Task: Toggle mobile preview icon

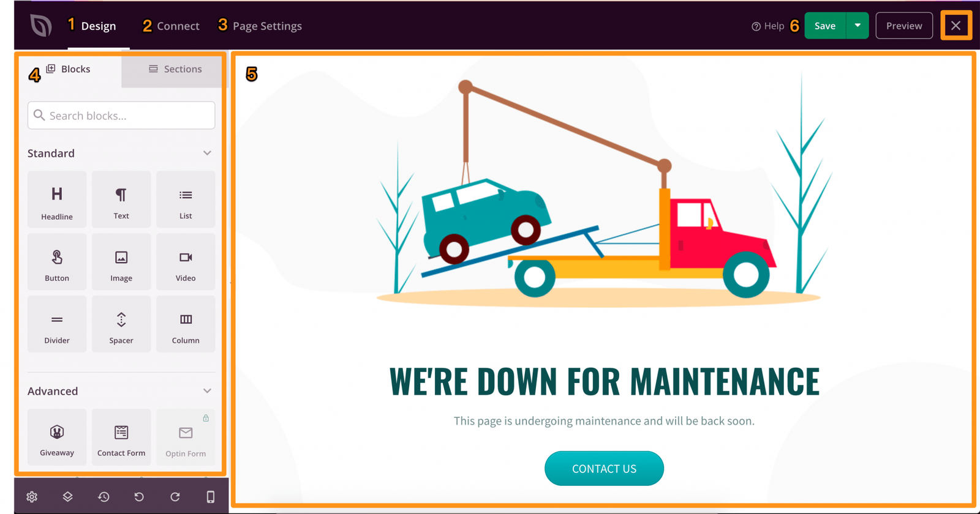Action: [211, 497]
